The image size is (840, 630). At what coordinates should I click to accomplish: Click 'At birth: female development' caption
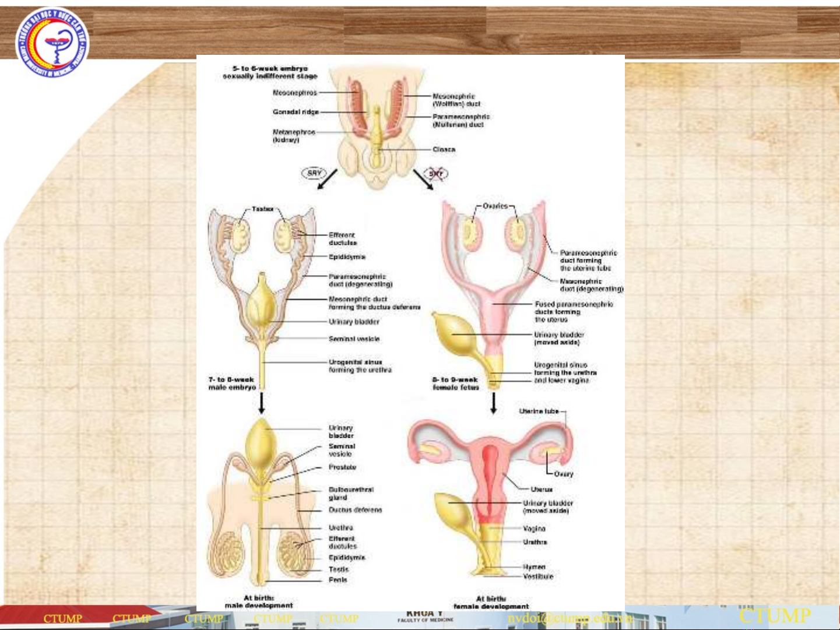pos(491,603)
